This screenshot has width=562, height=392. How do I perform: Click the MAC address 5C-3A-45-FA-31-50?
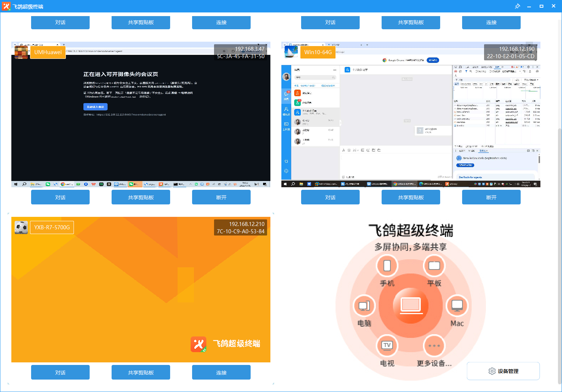[241, 56]
